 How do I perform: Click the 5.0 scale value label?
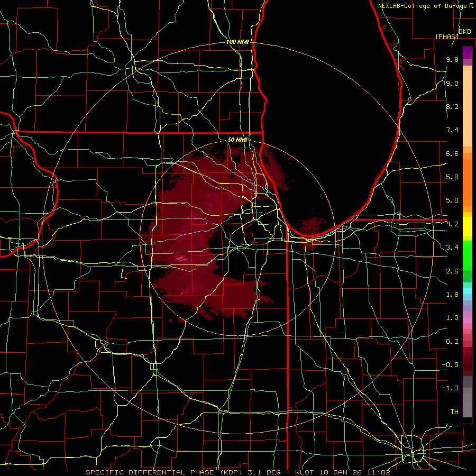click(452, 200)
